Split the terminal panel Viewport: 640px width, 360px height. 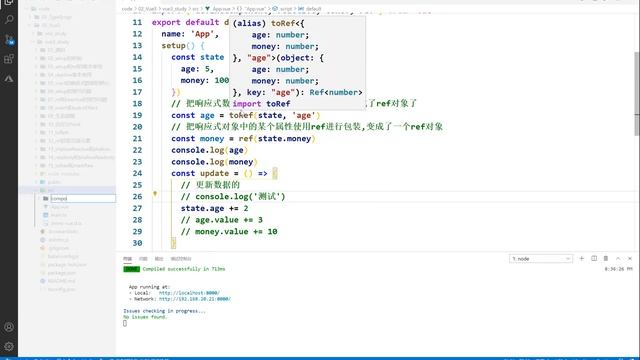pyautogui.click(x=594, y=258)
